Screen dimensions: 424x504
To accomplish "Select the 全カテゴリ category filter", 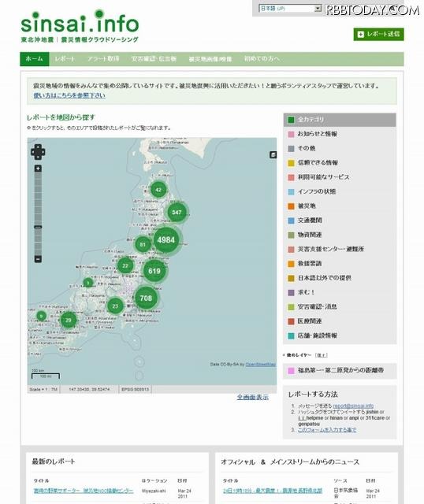I will (340, 120).
